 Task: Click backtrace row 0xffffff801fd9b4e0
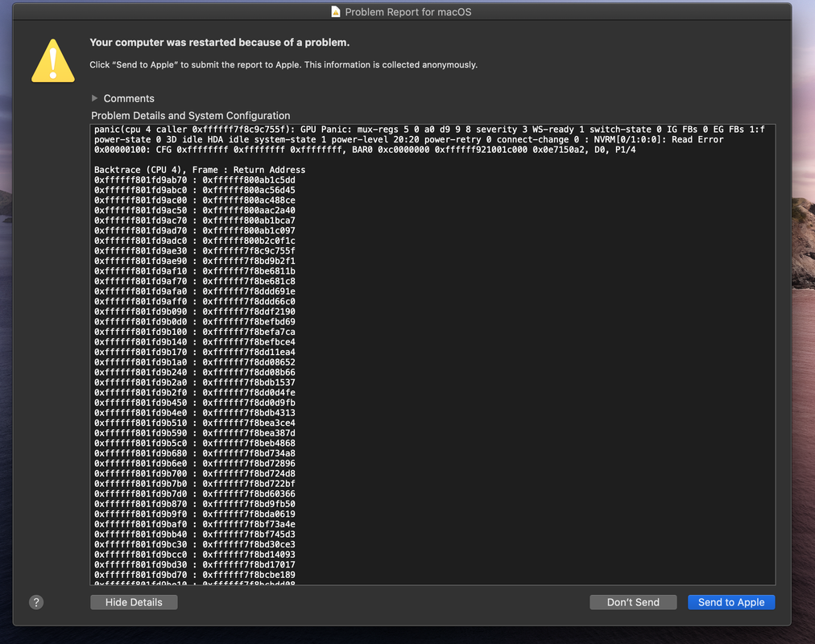[x=194, y=413]
